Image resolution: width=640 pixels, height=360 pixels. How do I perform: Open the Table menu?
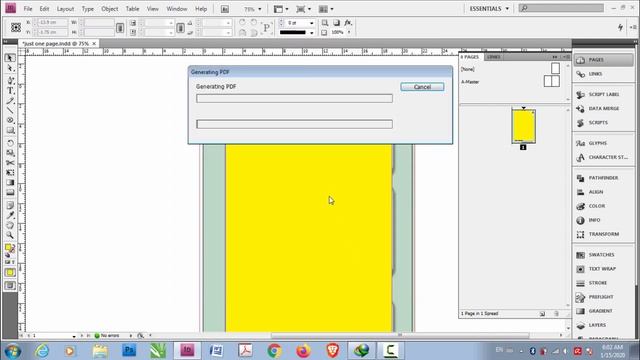(x=132, y=9)
